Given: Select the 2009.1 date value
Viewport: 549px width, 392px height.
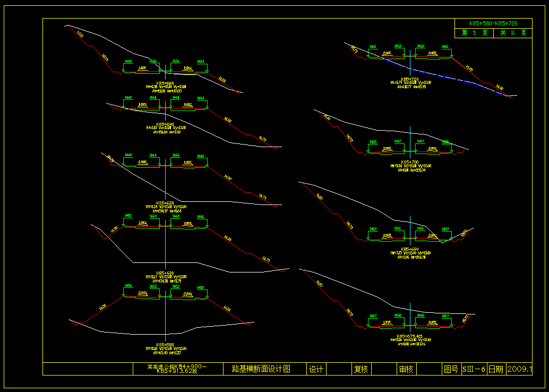Looking at the screenshot, I should click(x=519, y=369).
